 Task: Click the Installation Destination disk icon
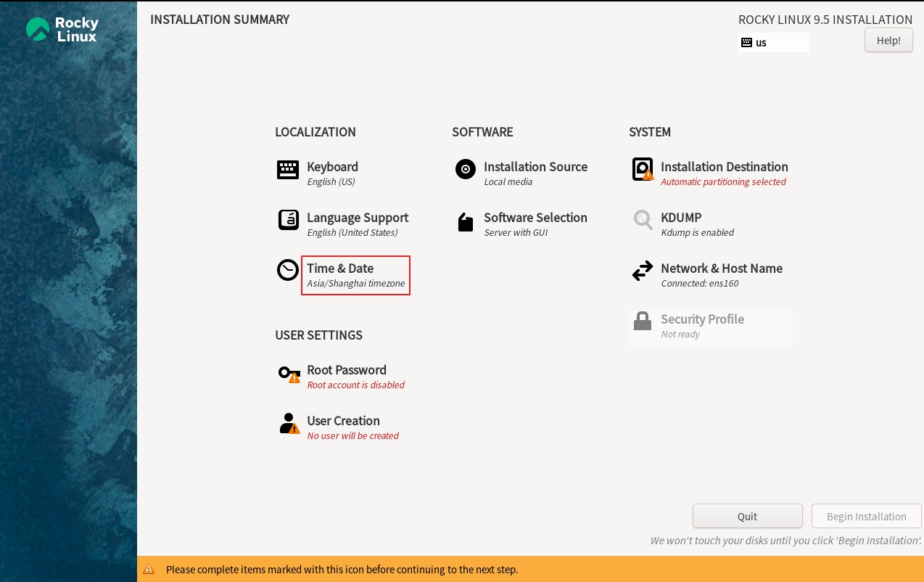tap(643, 169)
